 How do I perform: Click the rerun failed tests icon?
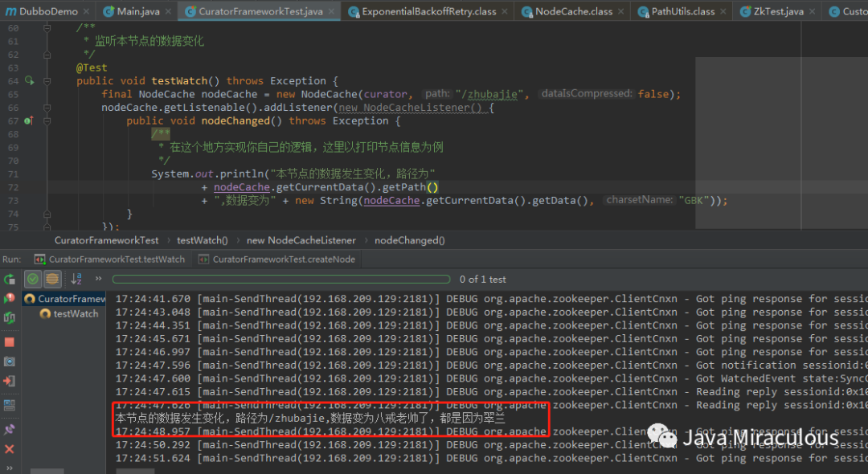click(x=10, y=299)
